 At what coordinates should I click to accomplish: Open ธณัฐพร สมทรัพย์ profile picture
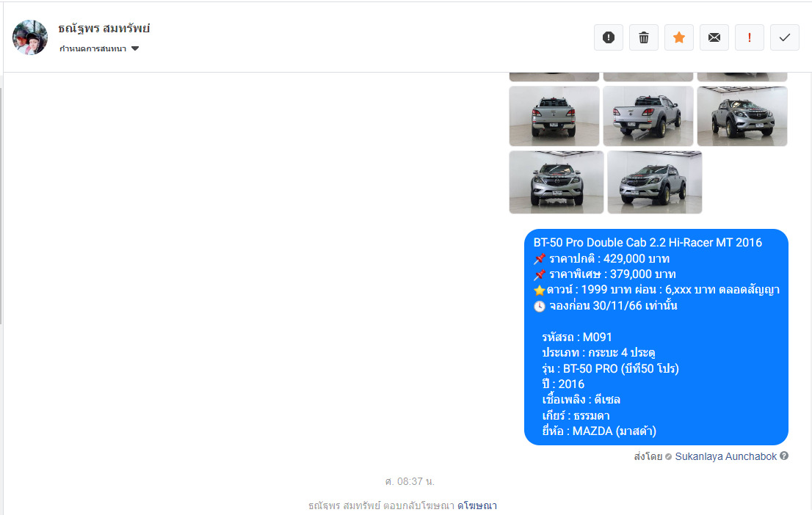click(30, 37)
